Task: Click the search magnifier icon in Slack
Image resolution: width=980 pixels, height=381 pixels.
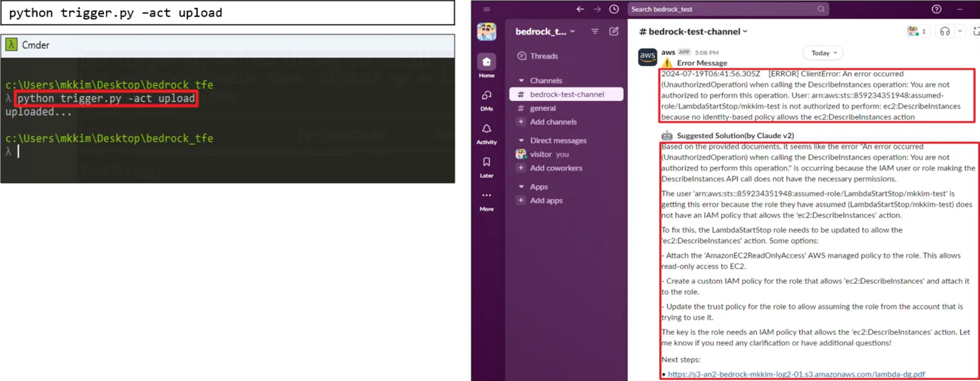Action: tap(821, 9)
